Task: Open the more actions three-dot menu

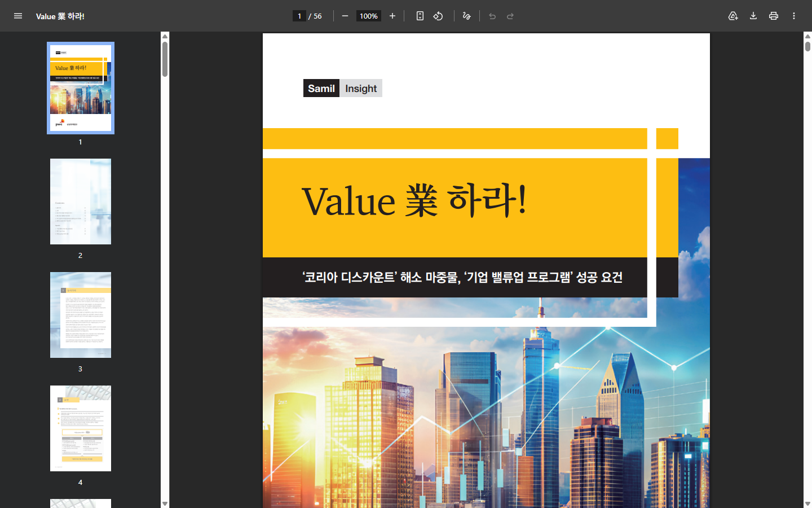Action: 794,16
